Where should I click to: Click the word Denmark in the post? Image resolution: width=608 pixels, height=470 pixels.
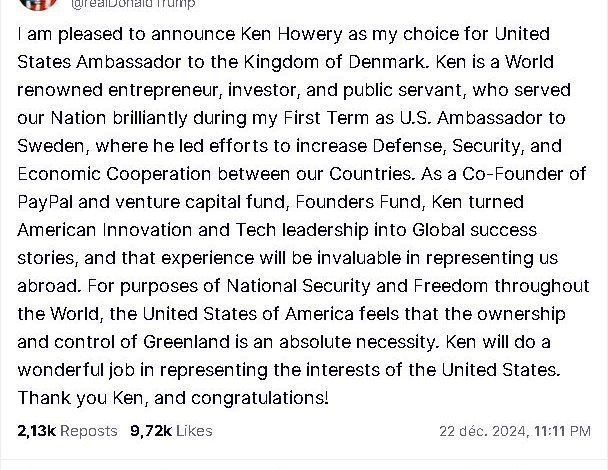tap(389, 62)
